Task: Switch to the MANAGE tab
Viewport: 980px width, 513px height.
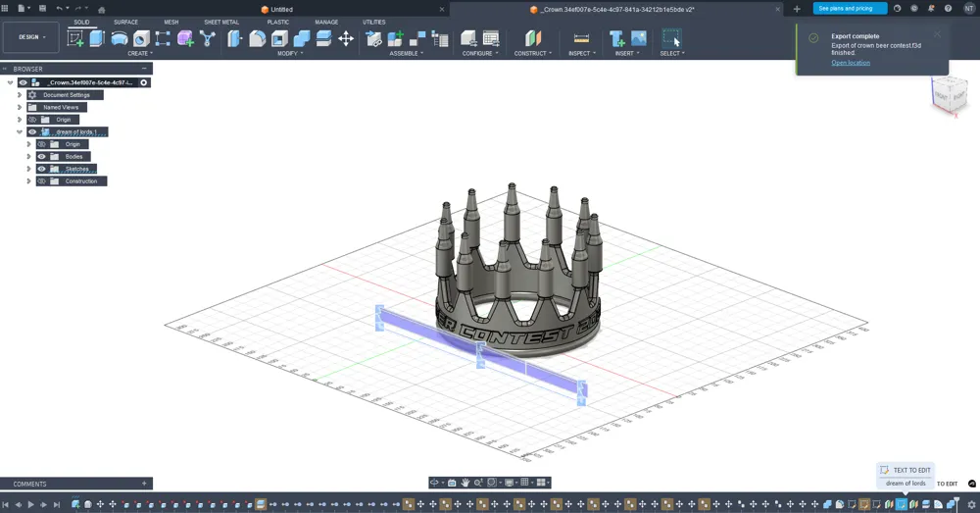Action: click(x=326, y=22)
